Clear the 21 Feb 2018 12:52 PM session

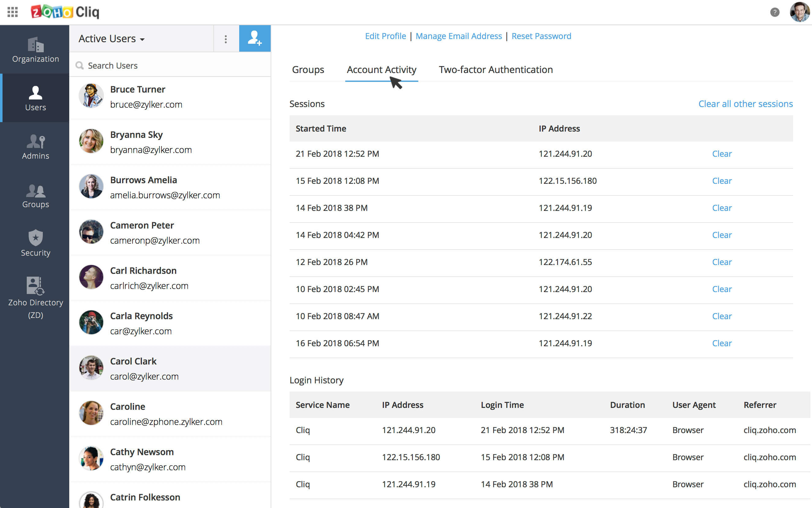pyautogui.click(x=722, y=154)
